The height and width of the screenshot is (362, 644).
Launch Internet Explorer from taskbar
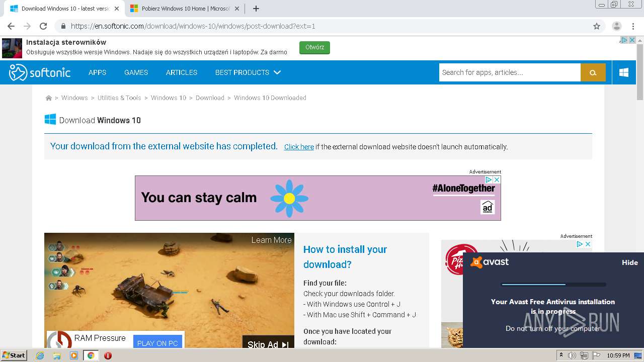point(40,355)
